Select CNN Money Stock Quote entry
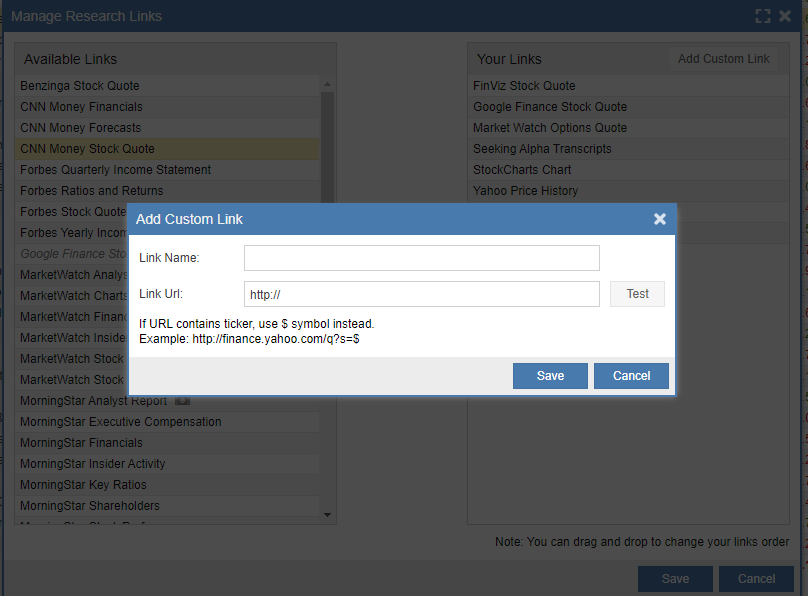The width and height of the screenshot is (808, 596). click(87, 149)
